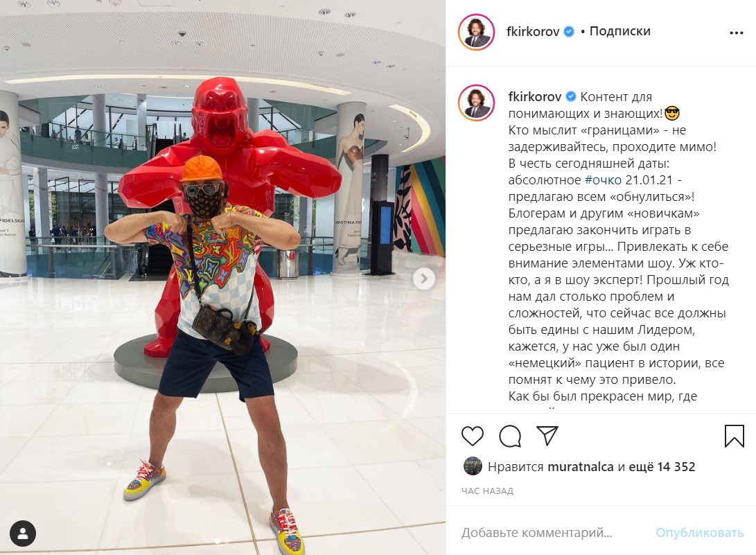The image size is (756, 555).
Task: Open the three-dot more options menu
Action: coord(736,33)
